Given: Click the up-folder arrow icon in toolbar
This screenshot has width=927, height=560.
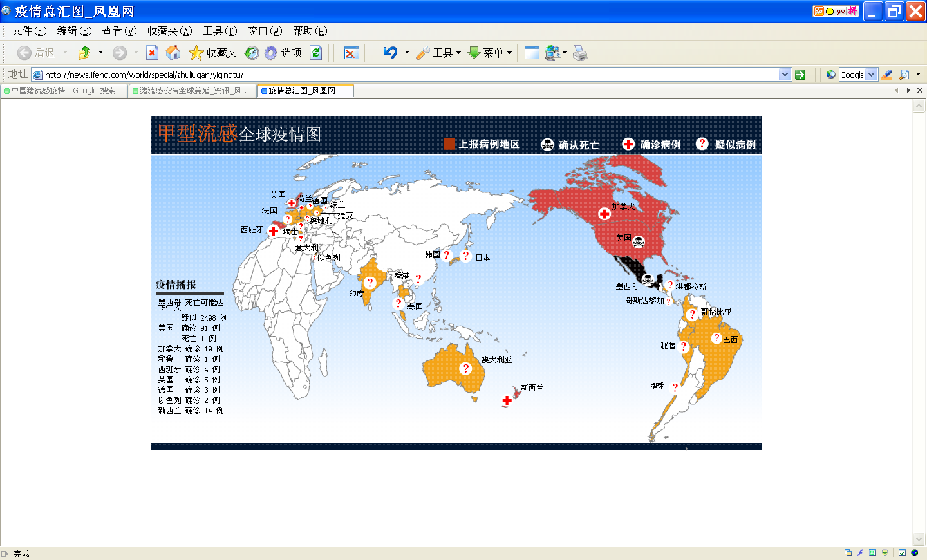Looking at the screenshot, I should point(84,53).
